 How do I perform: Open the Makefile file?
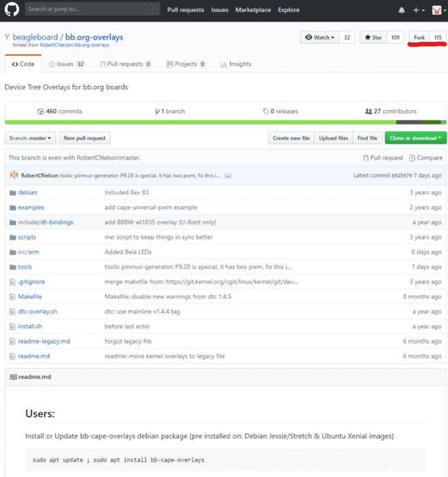pyautogui.click(x=30, y=297)
